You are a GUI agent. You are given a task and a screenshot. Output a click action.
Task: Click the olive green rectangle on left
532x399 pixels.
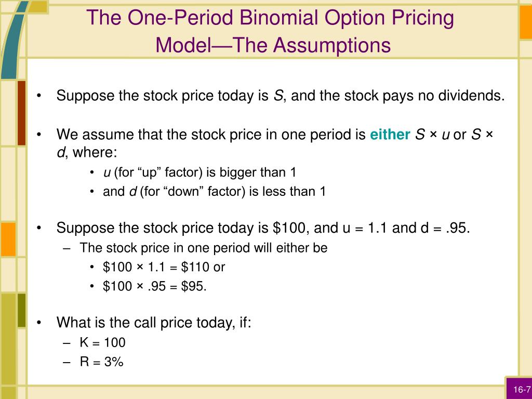point(21,311)
